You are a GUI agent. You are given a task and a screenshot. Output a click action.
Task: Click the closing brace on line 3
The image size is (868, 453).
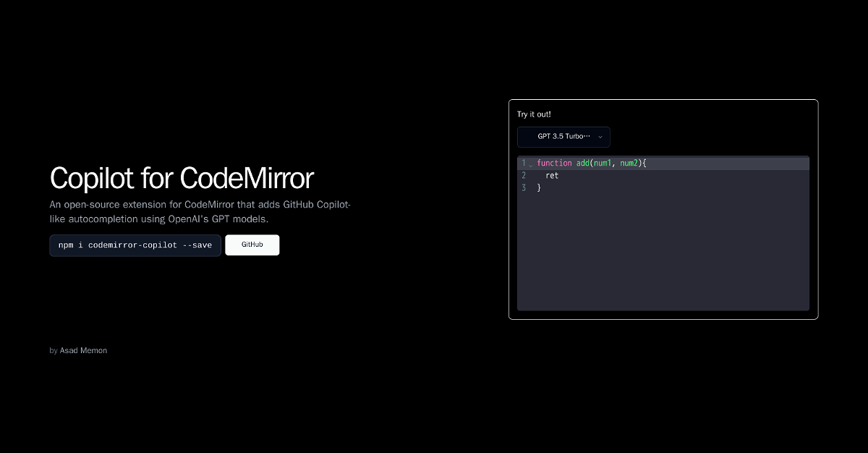539,188
